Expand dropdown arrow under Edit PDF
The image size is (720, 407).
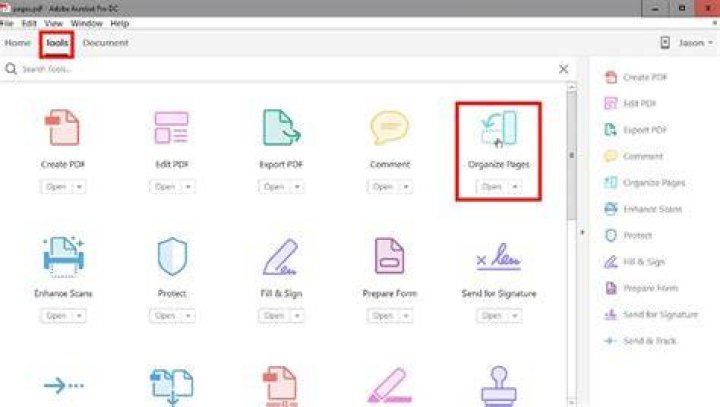(188, 187)
